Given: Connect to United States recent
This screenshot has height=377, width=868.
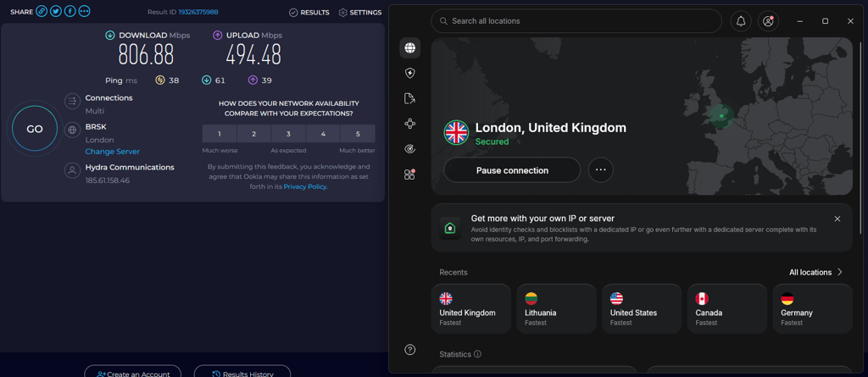Looking at the screenshot, I should coord(642,309).
